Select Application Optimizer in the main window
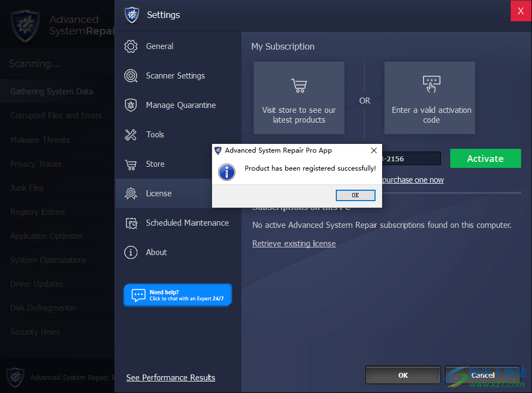This screenshot has width=532, height=393. coord(57,236)
